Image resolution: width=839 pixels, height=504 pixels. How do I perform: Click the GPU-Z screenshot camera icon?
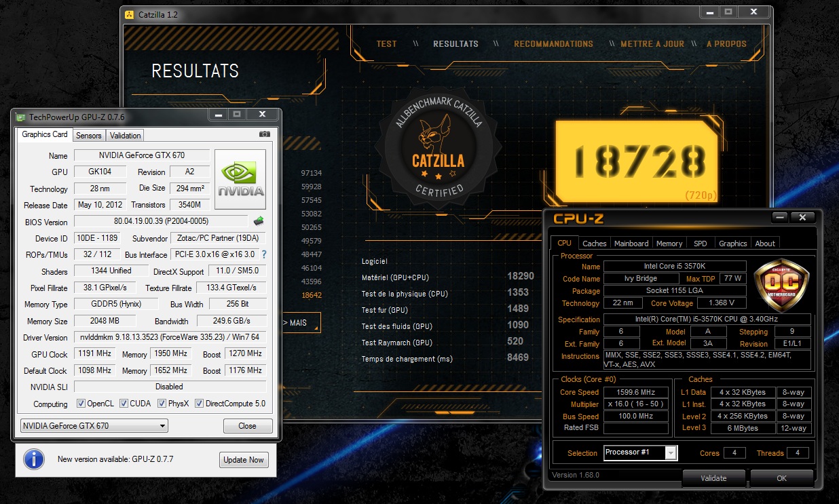click(x=265, y=134)
